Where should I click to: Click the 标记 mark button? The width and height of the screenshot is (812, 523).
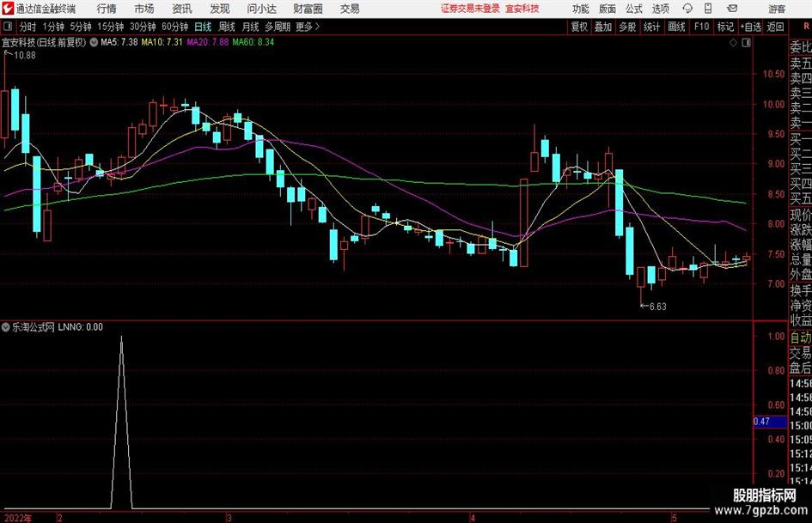[725, 27]
